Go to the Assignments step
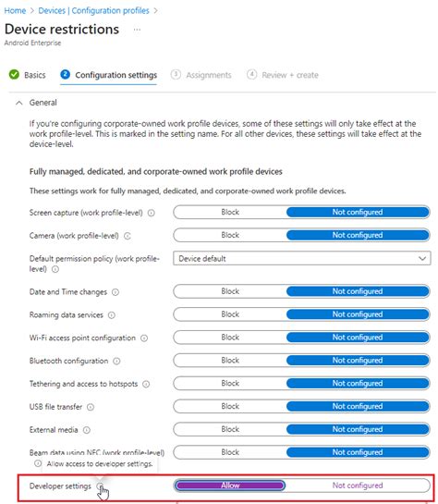The height and width of the screenshot is (504, 438). 201,75
